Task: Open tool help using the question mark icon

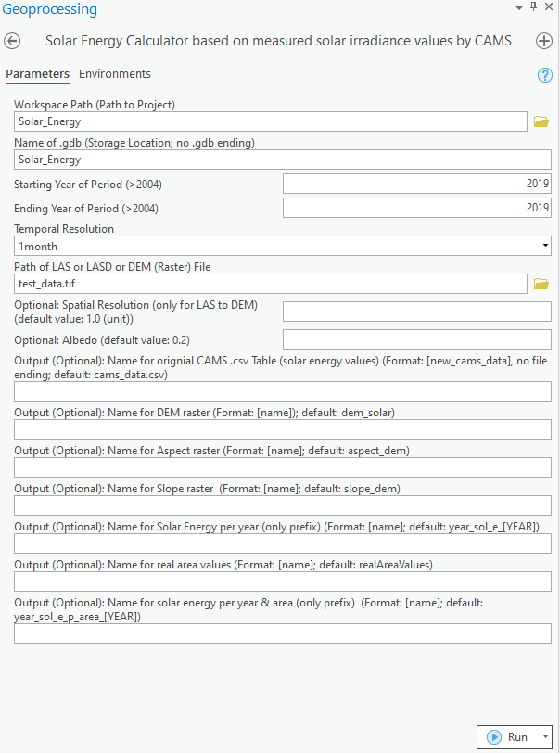Action: 546,74
